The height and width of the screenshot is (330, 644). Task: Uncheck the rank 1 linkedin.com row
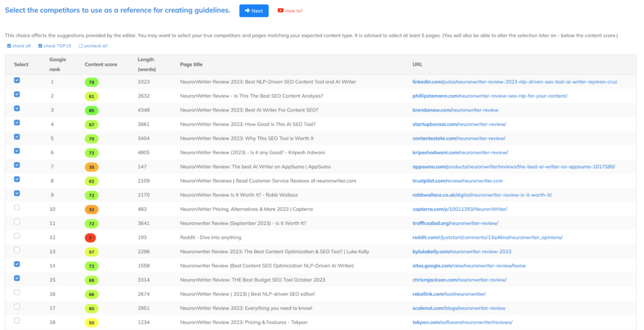(x=17, y=80)
